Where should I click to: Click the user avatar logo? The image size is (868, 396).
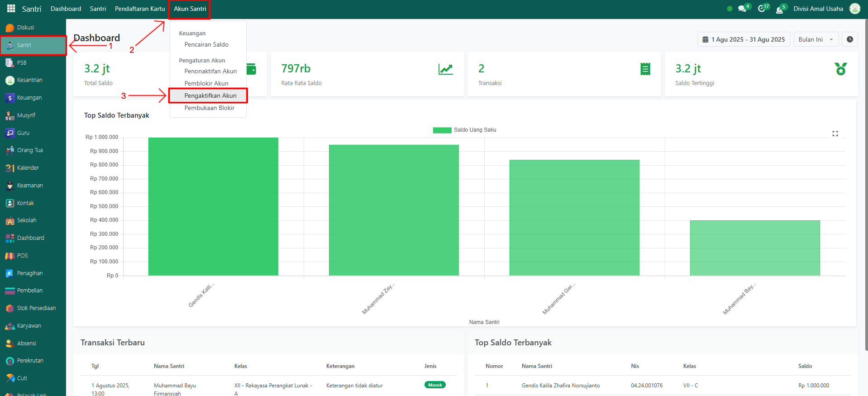tap(854, 9)
